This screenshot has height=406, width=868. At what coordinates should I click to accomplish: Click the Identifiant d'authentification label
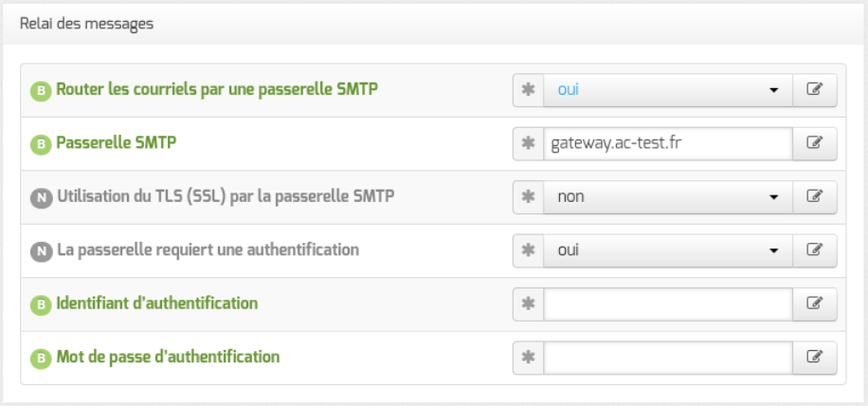(157, 304)
